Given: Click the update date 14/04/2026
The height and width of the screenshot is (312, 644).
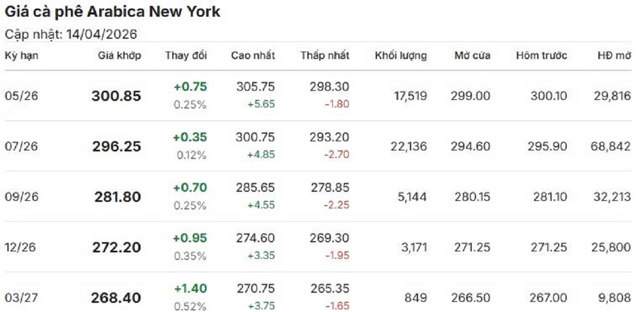Looking at the screenshot, I should [x=101, y=35].
